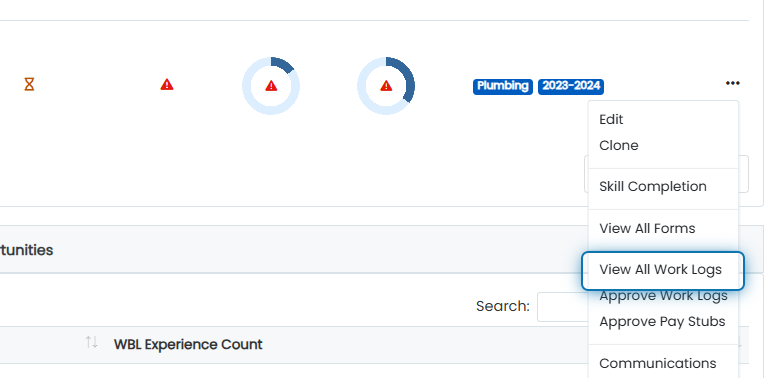Click the orange hourglass pending icon
This screenshot has height=378, width=768.
coord(29,85)
